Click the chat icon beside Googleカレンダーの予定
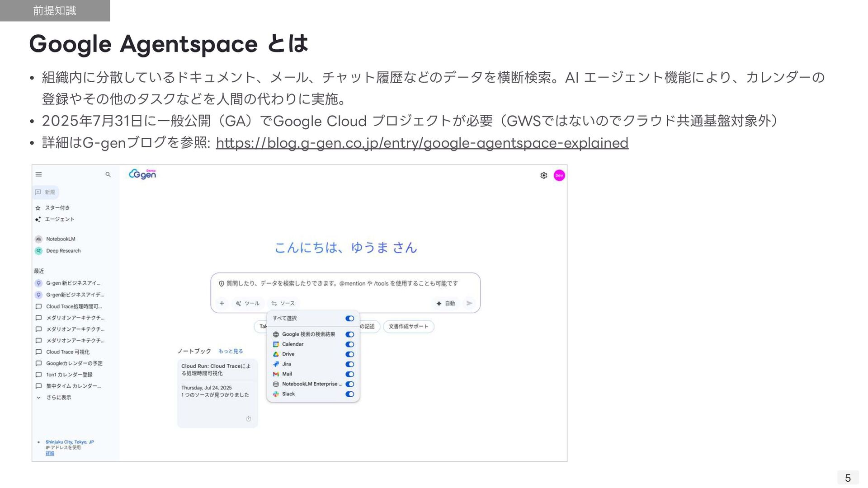868x488 pixels. 38,363
